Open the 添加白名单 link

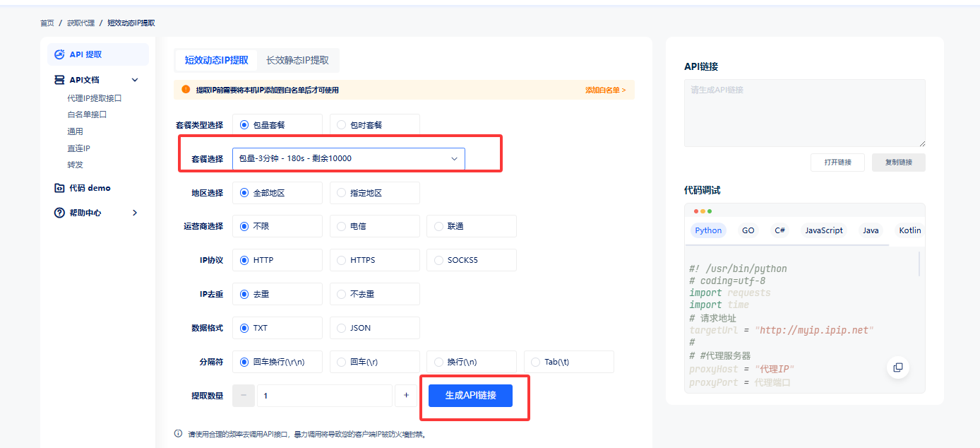tap(605, 90)
